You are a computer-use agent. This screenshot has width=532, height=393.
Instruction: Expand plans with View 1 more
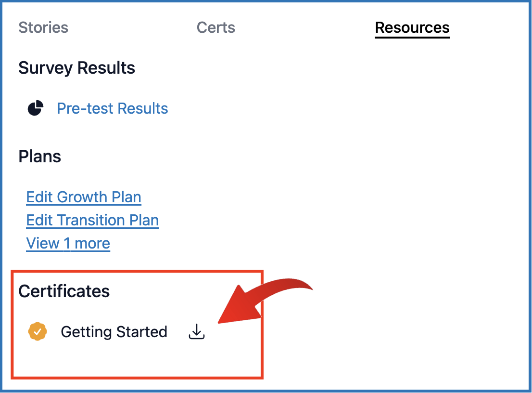point(68,243)
